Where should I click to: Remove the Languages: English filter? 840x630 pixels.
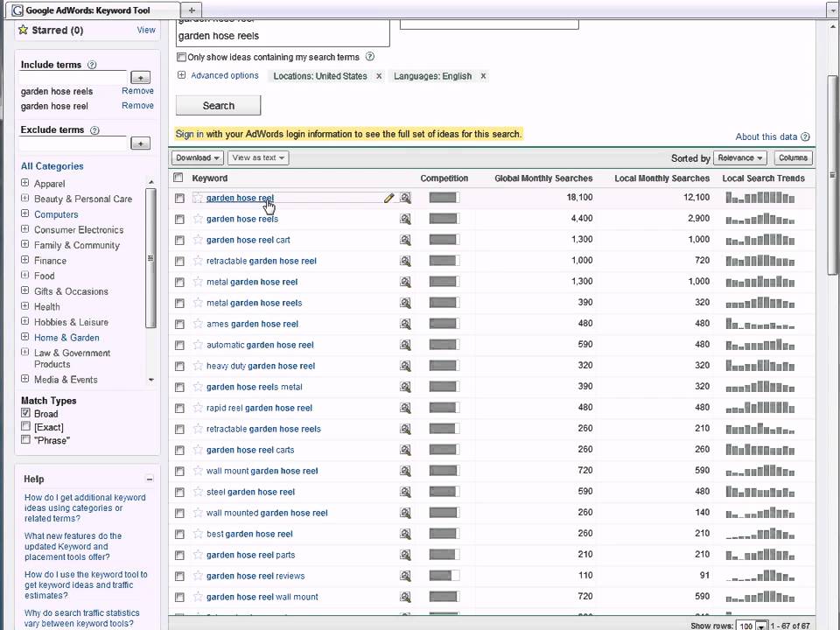click(x=483, y=76)
